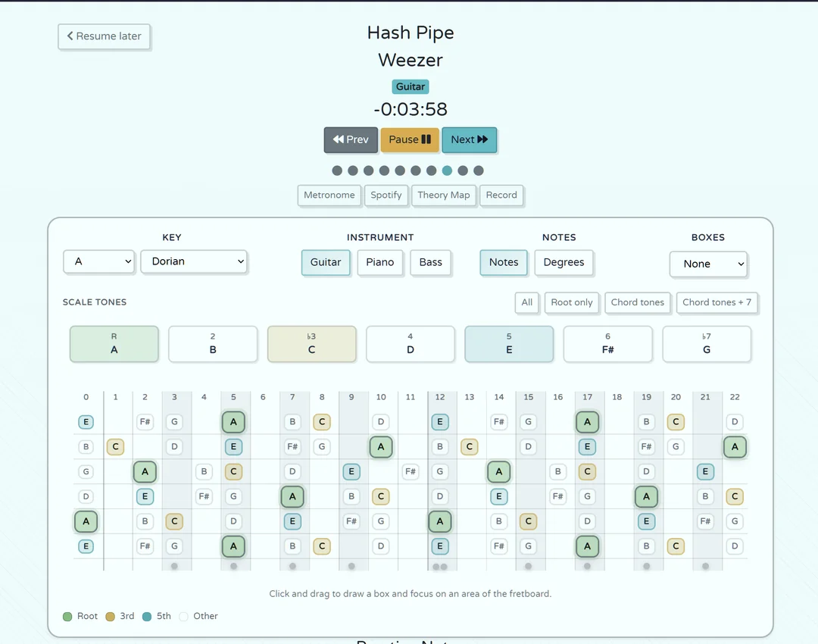
Task: Toggle the 6 F# scale tone card
Action: click(607, 344)
